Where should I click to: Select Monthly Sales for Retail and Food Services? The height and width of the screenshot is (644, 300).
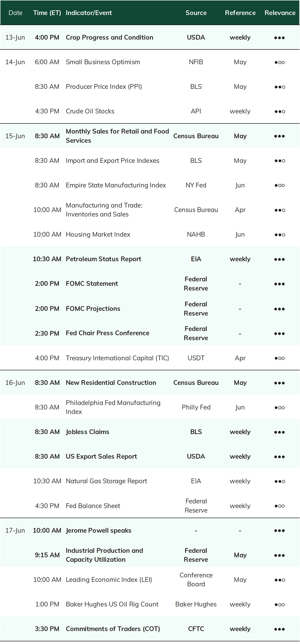tap(117, 136)
